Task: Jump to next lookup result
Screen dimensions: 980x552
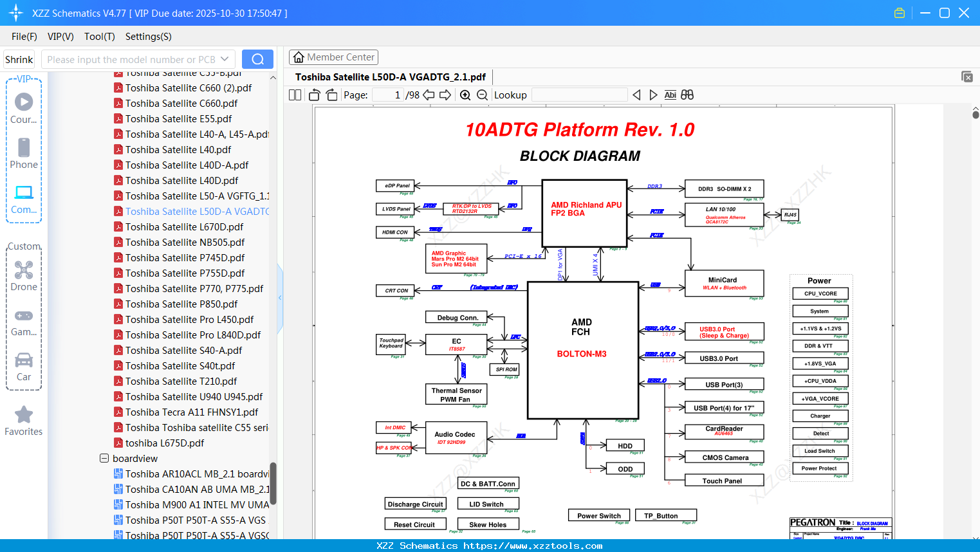Action: click(653, 95)
